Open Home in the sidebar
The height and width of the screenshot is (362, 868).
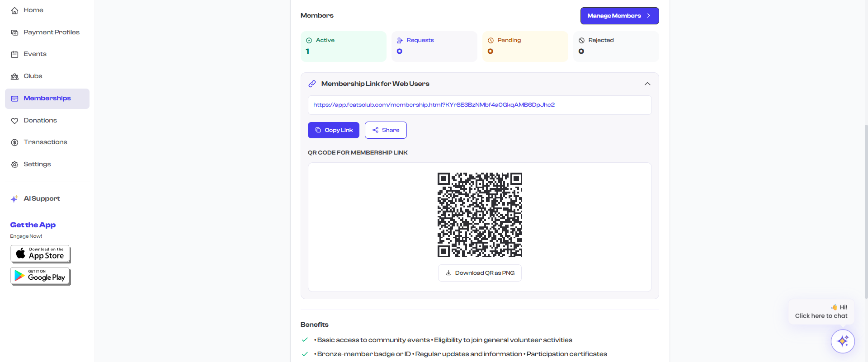tap(47, 10)
